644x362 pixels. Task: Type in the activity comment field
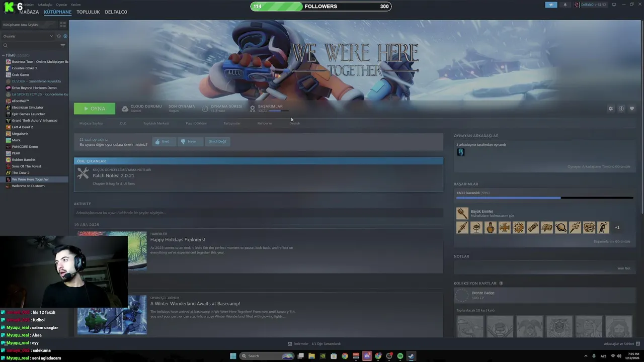[258, 213]
